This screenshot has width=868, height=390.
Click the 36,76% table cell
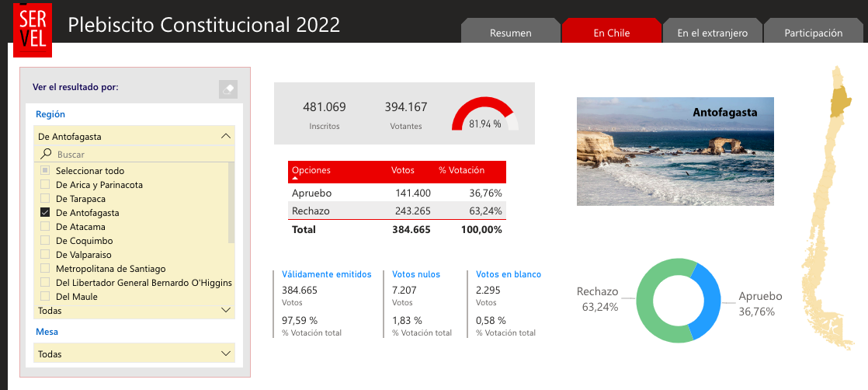(485, 193)
